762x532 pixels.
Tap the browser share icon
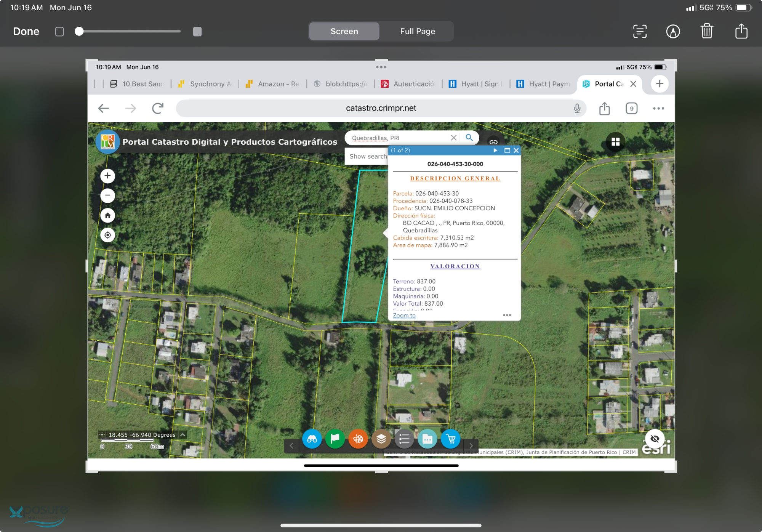[605, 108]
